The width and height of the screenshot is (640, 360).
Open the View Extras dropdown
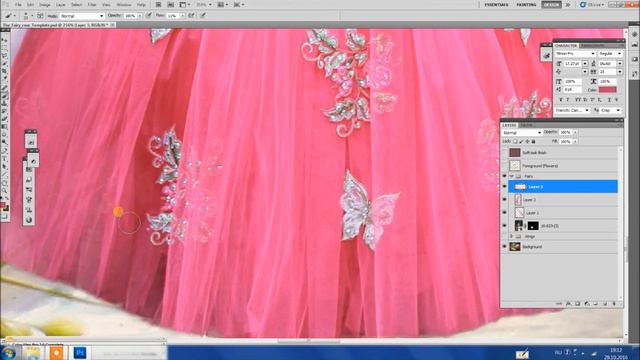pyautogui.click(x=185, y=5)
